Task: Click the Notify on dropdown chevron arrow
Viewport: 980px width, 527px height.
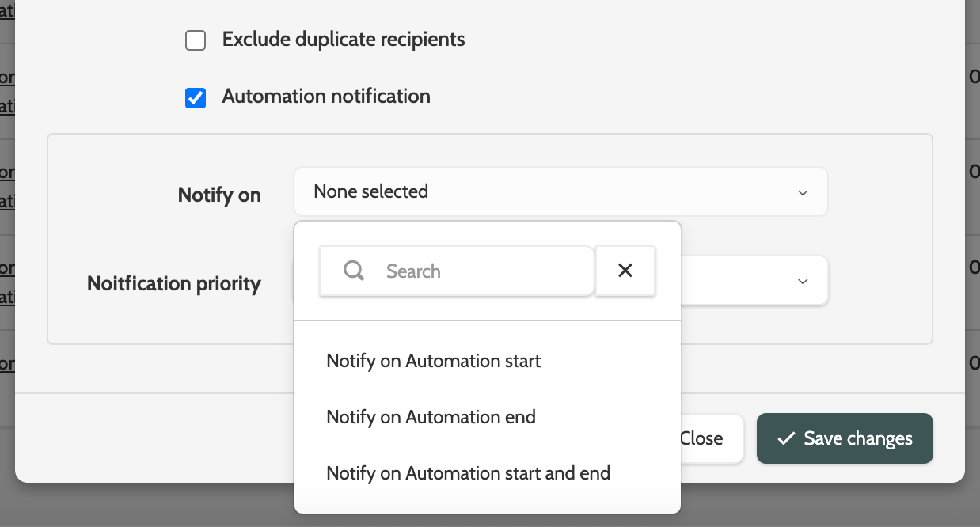Action: coord(803,192)
